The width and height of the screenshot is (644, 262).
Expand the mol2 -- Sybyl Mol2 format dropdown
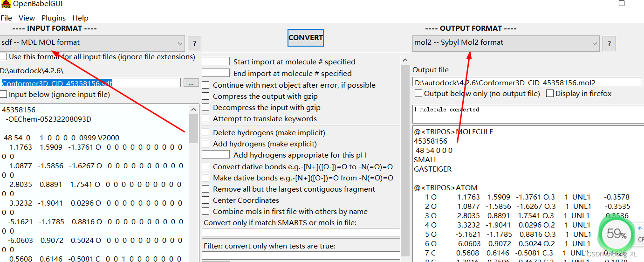pos(506,42)
